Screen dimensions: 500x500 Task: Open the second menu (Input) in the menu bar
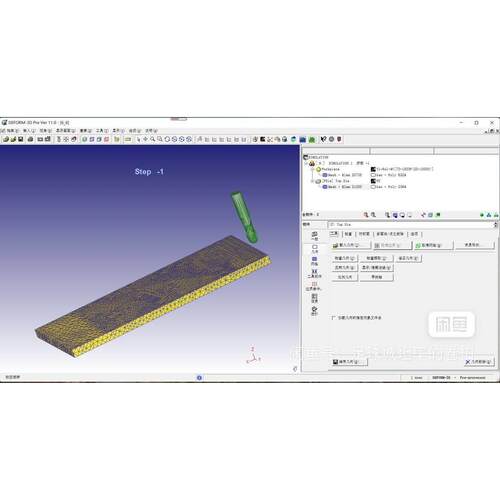pos(29,131)
